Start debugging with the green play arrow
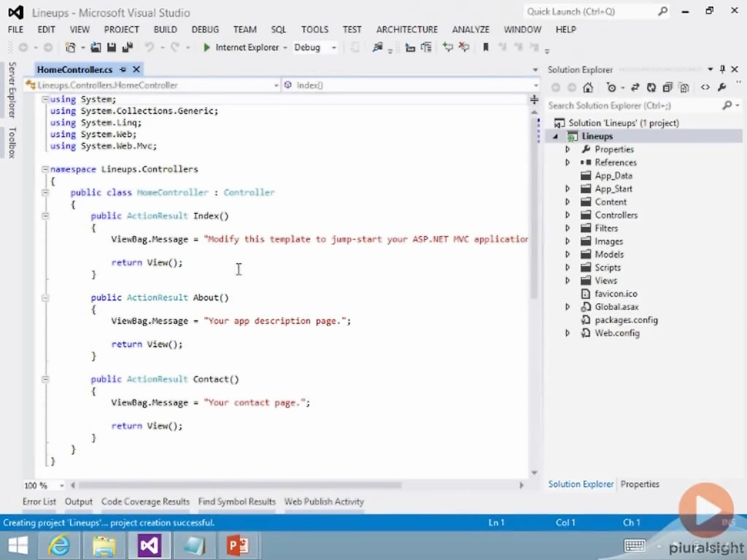The height and width of the screenshot is (560, 747). (x=206, y=47)
